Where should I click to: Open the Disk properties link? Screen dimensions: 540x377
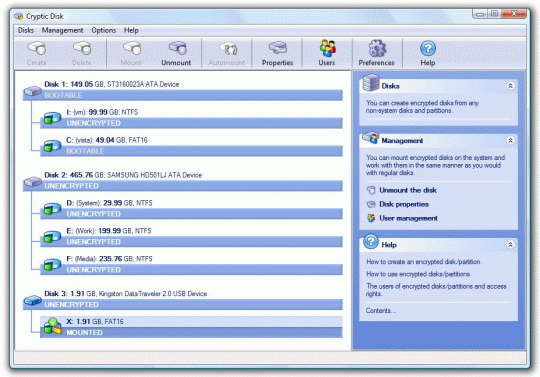(x=404, y=204)
